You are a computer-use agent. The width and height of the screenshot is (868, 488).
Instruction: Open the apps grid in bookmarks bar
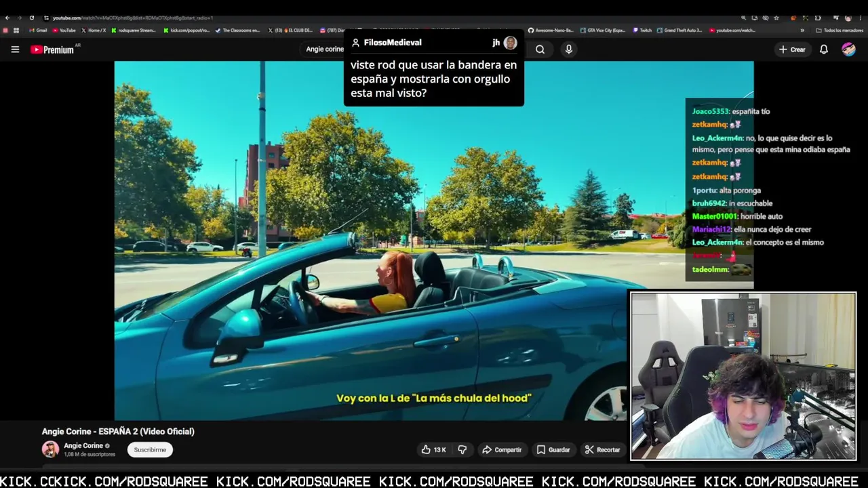coord(16,30)
